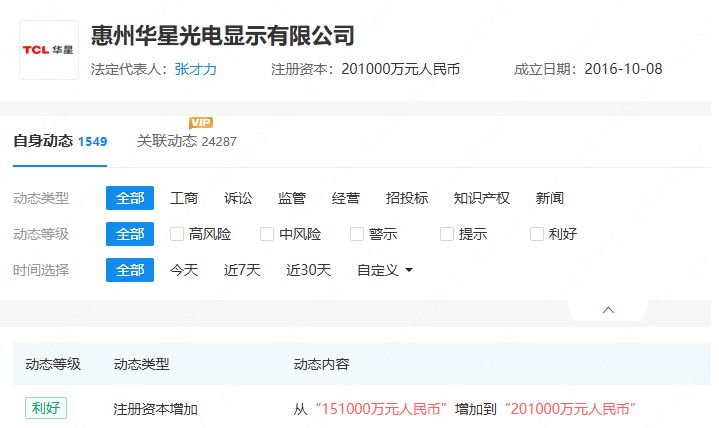Switch to 自身动态 tab

click(x=60, y=141)
